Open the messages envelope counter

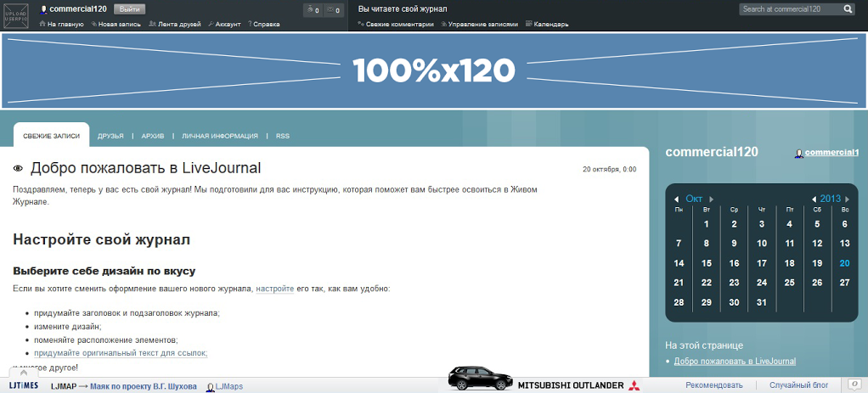pos(333,10)
